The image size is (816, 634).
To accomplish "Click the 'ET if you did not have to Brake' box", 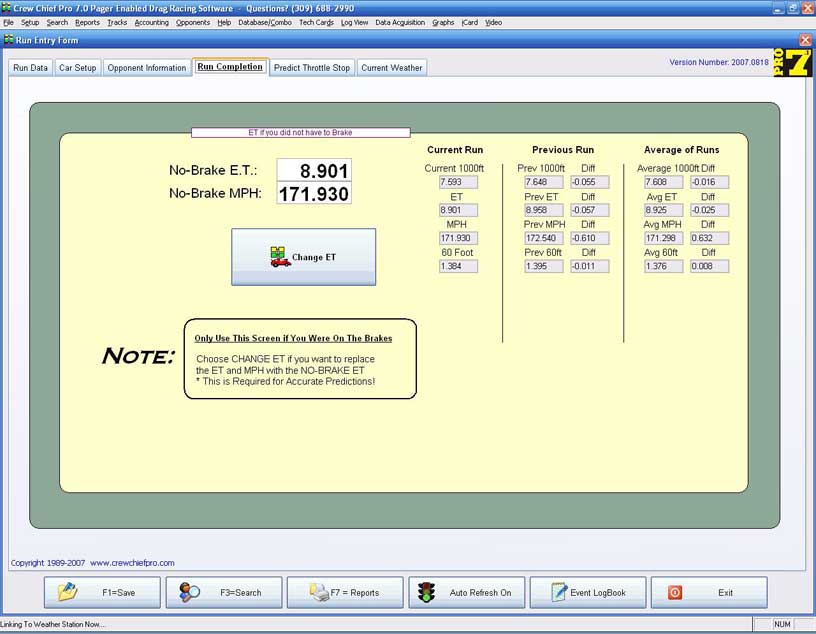I will coord(301,133).
